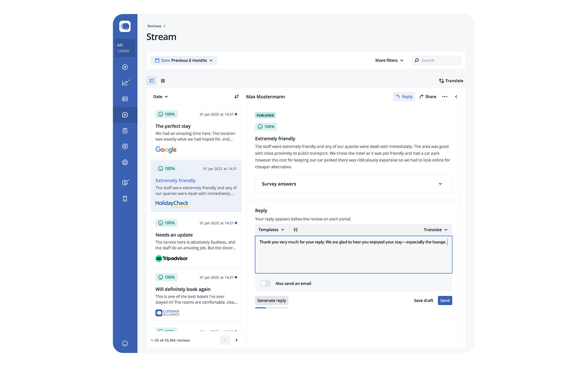Click the 1–25 of 25,954 reviews count
The image size is (588, 367).
point(170,340)
